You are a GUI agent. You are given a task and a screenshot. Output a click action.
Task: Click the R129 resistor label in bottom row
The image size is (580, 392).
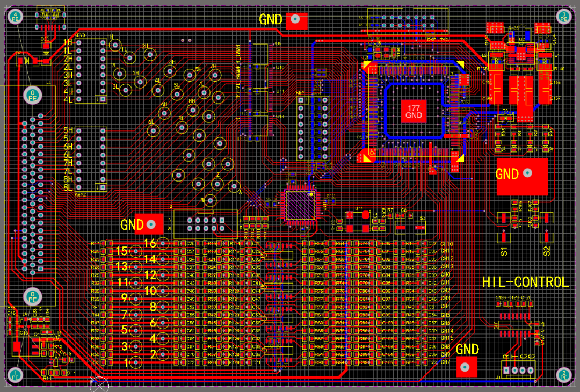[234, 362]
